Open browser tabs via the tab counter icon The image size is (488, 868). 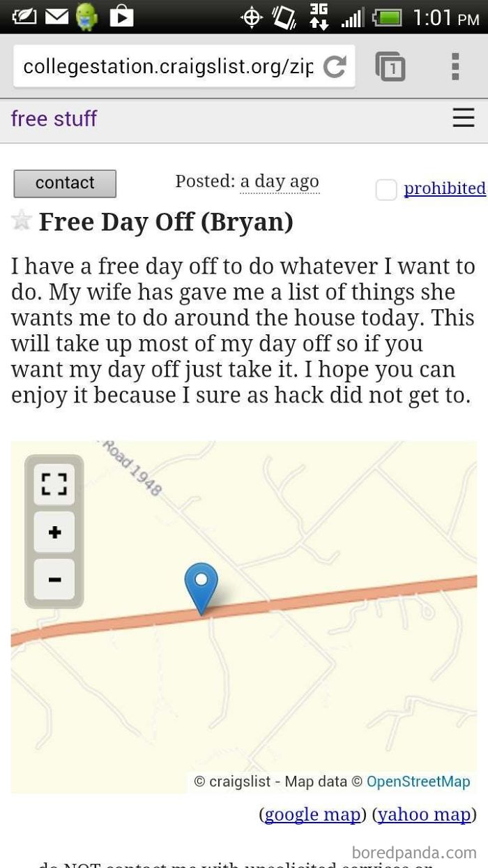(x=390, y=66)
